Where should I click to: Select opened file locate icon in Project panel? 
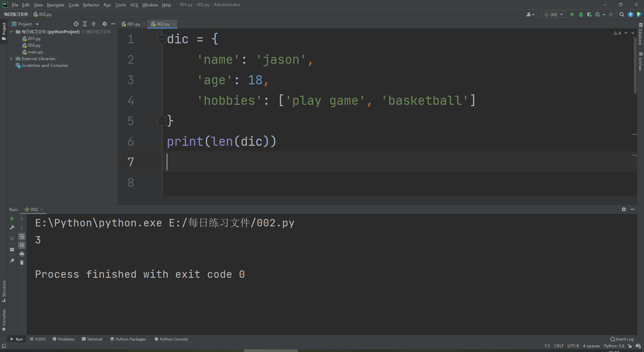[x=76, y=24]
